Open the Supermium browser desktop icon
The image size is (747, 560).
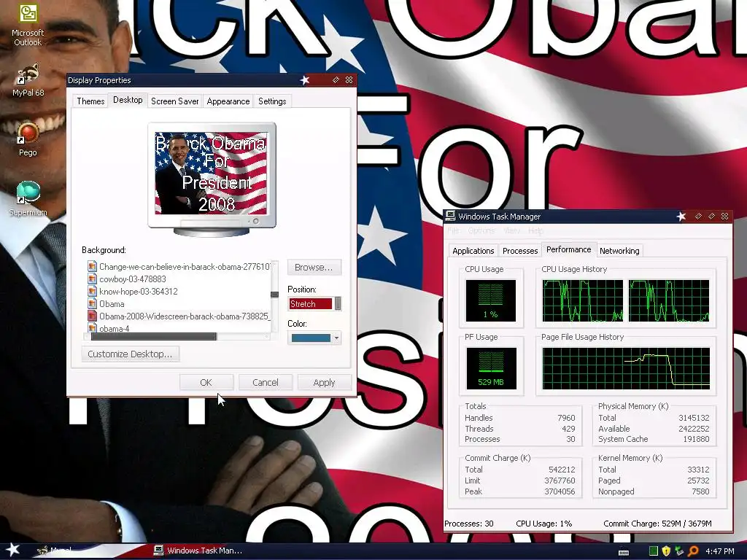click(x=28, y=198)
